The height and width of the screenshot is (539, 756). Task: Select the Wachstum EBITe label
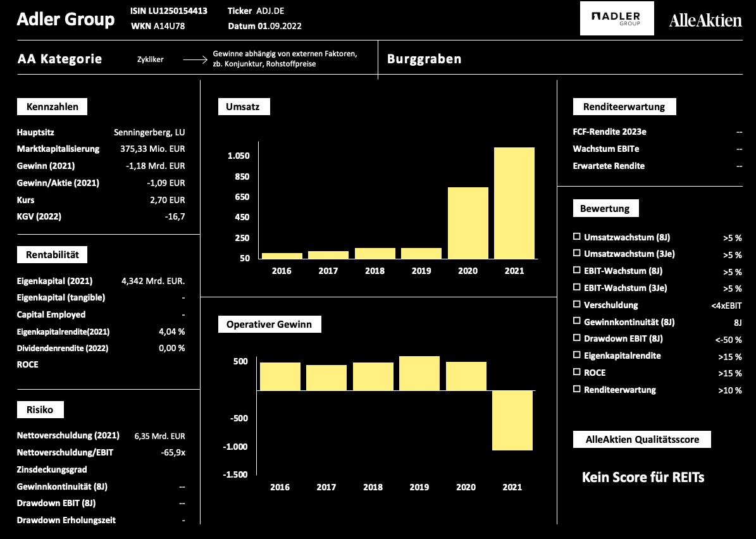point(606,149)
